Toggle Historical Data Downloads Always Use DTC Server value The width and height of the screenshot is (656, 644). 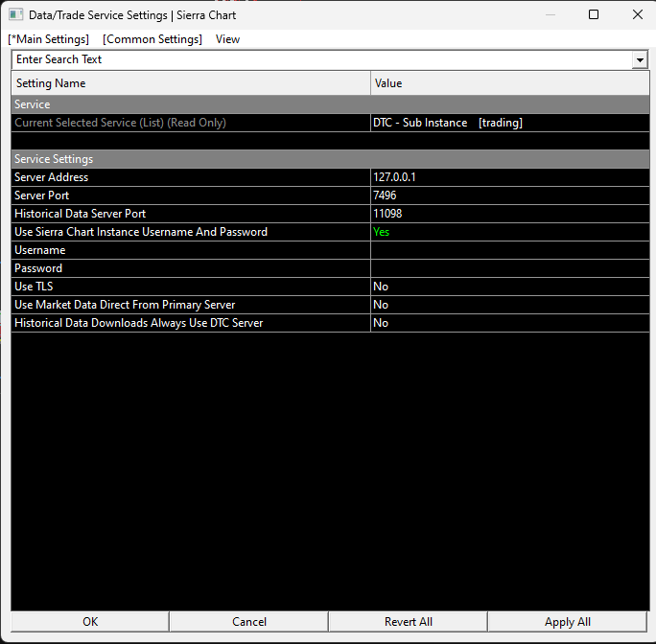click(x=510, y=323)
